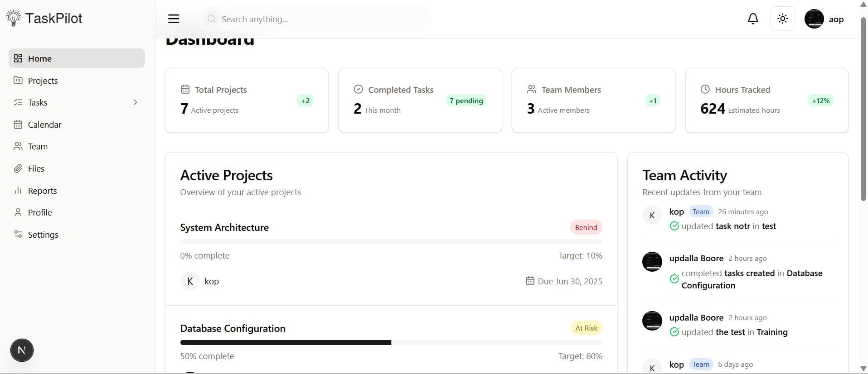Screen dimensions: 868x374
Task: Open the Database Configuration project
Action: coord(233,328)
